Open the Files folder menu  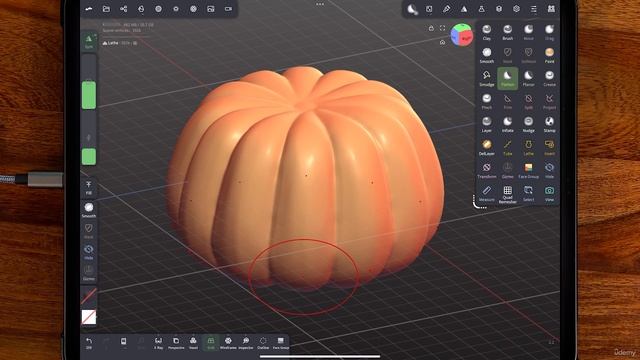coord(106,9)
